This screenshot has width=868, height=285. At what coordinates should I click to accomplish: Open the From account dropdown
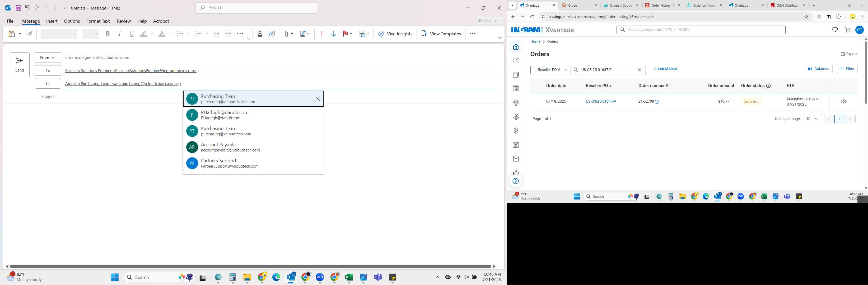tap(48, 58)
